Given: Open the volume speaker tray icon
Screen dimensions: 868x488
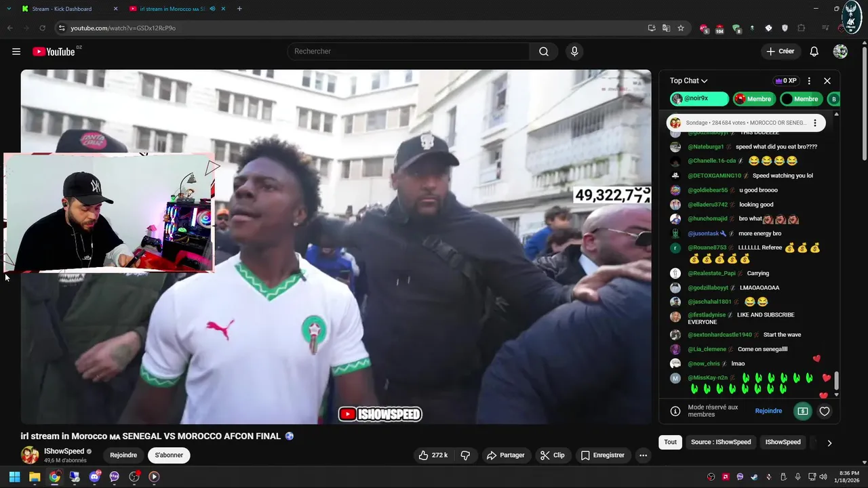Looking at the screenshot, I should (823, 476).
